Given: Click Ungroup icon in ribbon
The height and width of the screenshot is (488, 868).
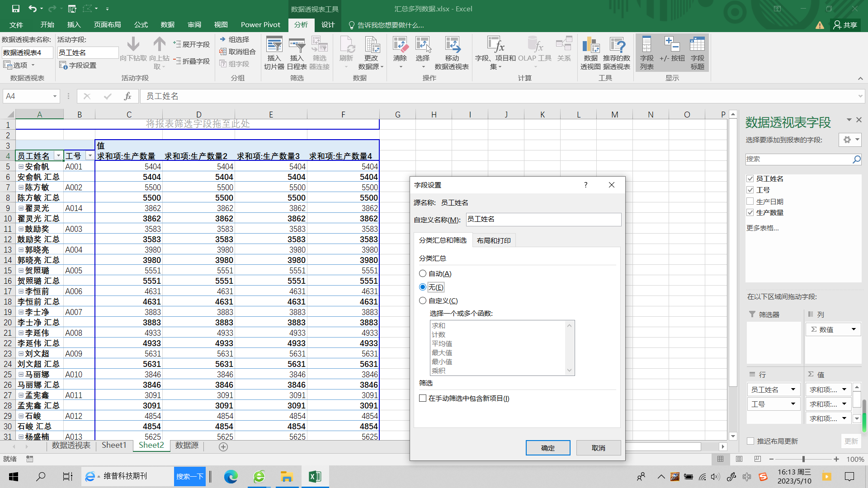Looking at the screenshot, I should [238, 52].
